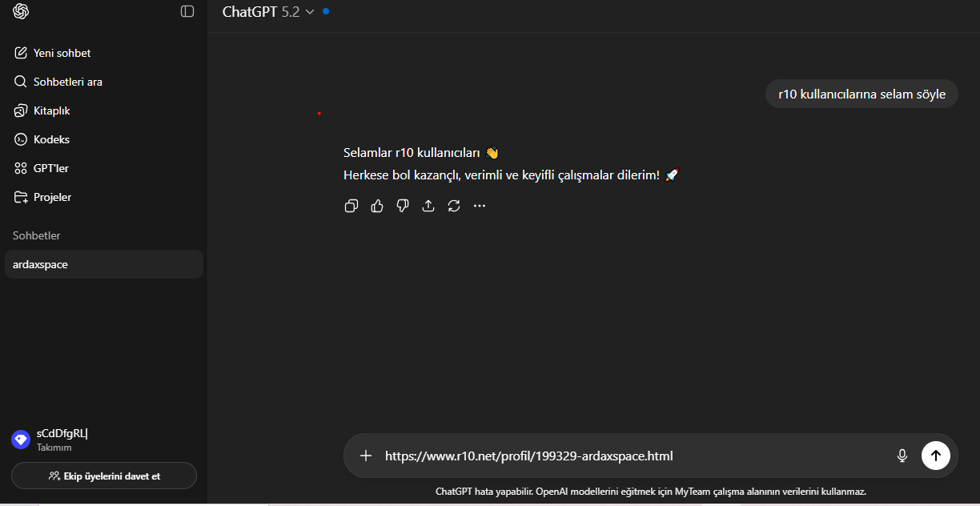Open GPT'ler in the sidebar
The width and height of the screenshot is (980, 506).
point(104,168)
